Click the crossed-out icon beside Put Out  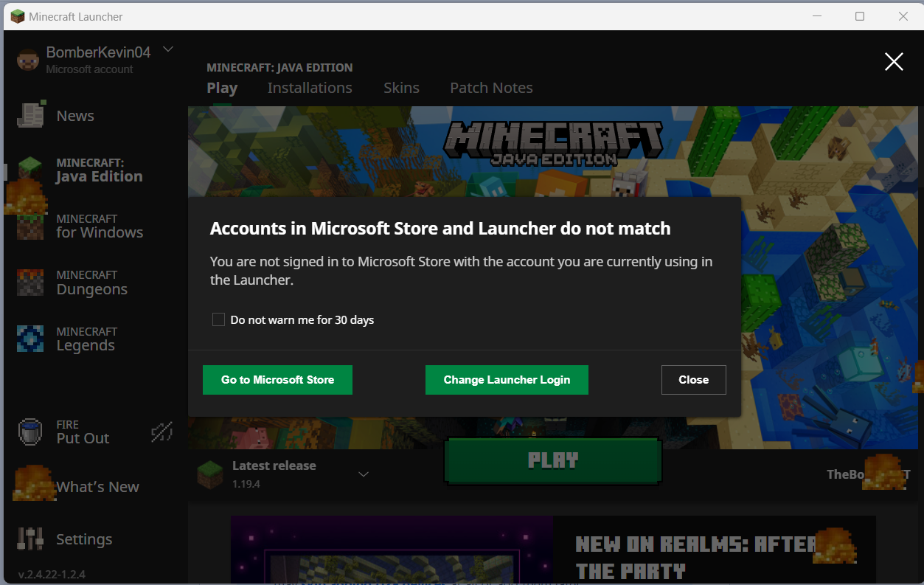161,432
